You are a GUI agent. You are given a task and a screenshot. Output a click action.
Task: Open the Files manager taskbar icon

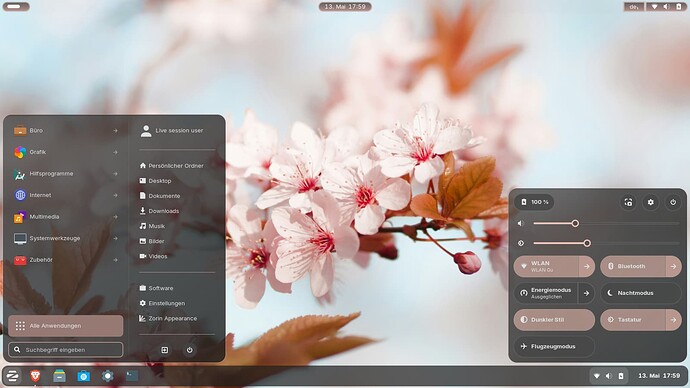[59, 376]
